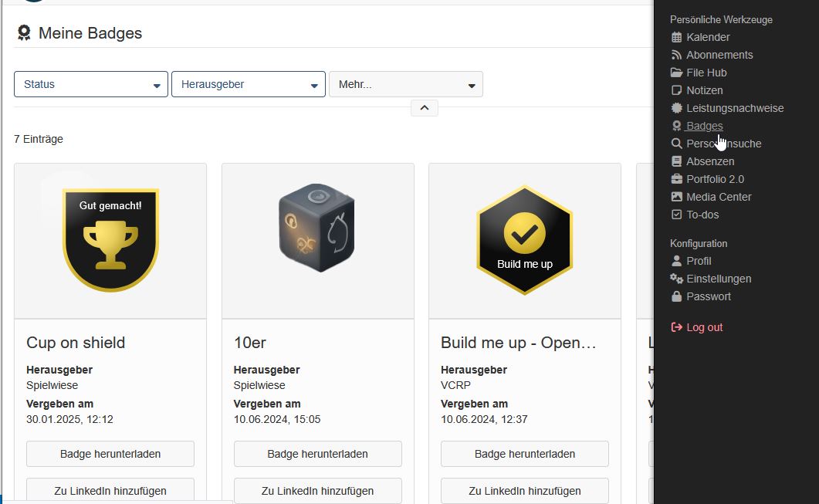Open the Badges menu entry
Screen dimensions: 819x504
[x=702, y=126]
